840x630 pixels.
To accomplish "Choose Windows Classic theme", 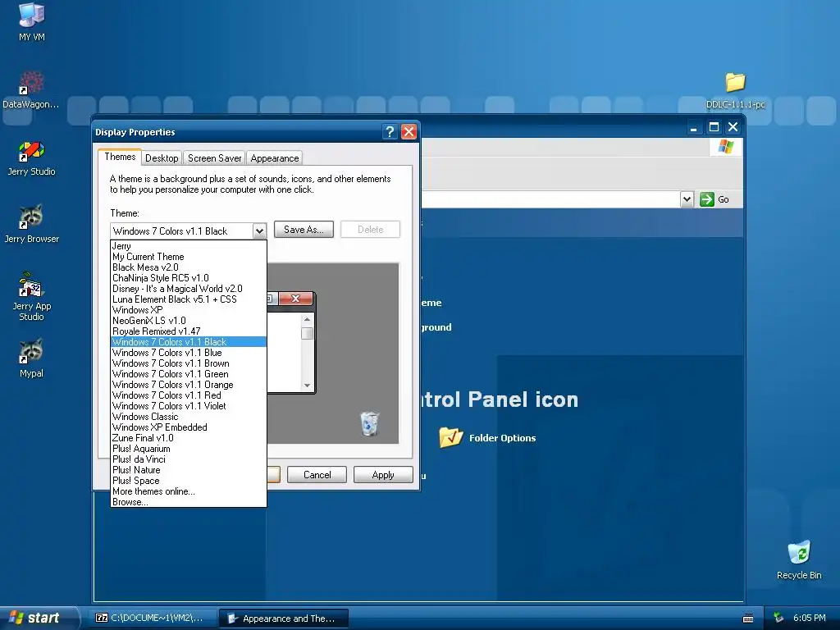I will click(189, 417).
